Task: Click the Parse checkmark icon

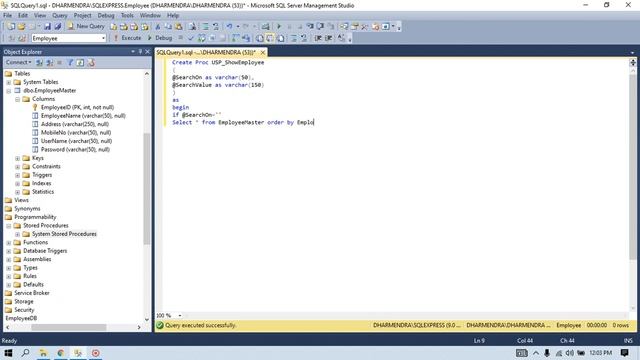Action: (191, 38)
